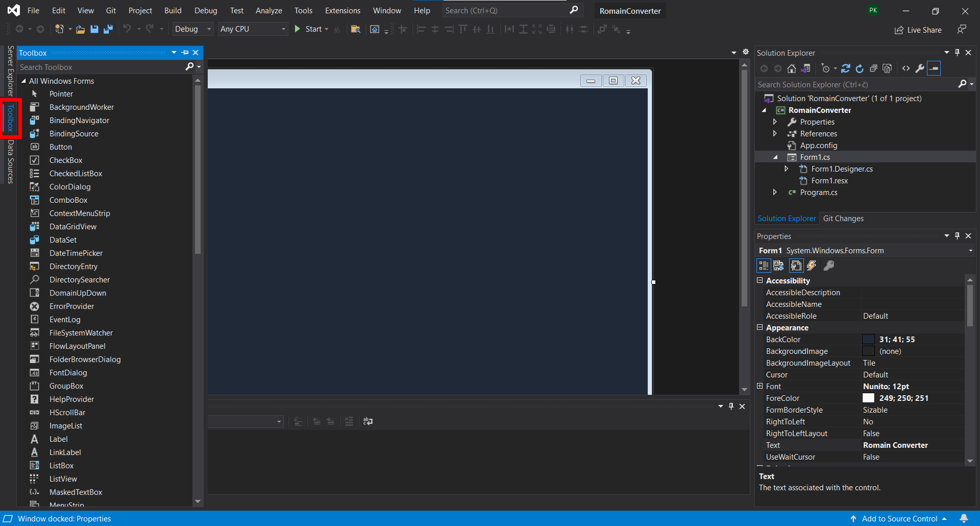Click the Open File folder icon
The image size is (980, 526).
(80, 29)
